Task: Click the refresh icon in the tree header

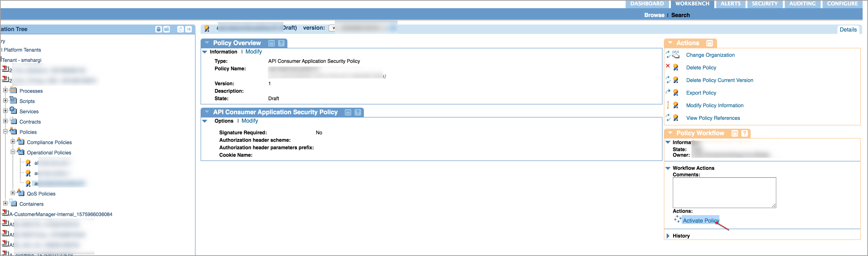Action: pyautogui.click(x=180, y=29)
